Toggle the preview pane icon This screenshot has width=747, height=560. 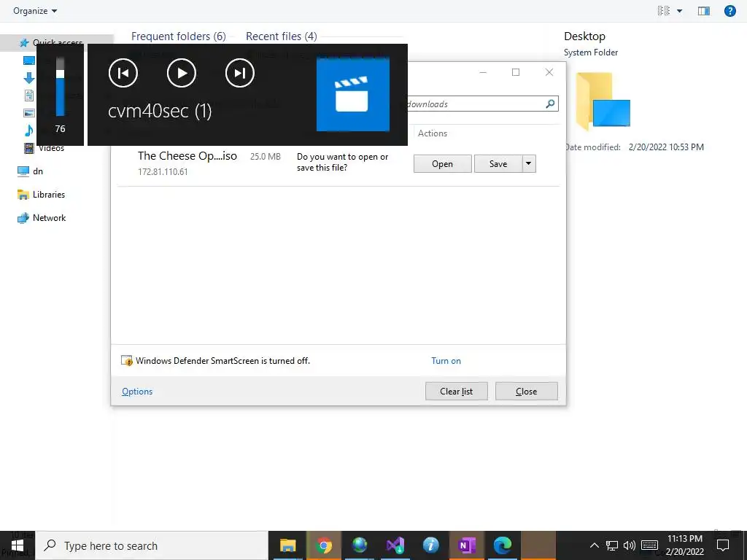click(x=704, y=11)
